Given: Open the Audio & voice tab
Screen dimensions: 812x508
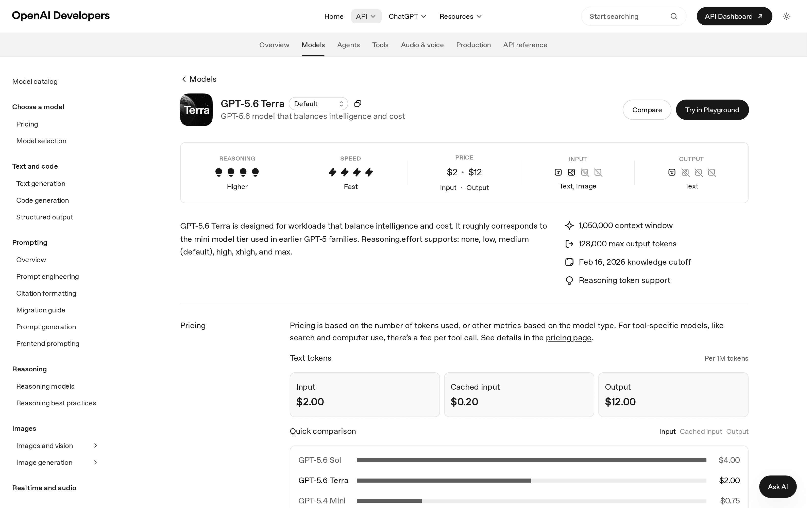Looking at the screenshot, I should coord(422,45).
